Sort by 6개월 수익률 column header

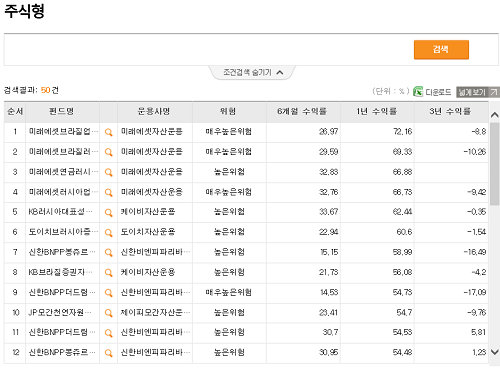click(303, 112)
